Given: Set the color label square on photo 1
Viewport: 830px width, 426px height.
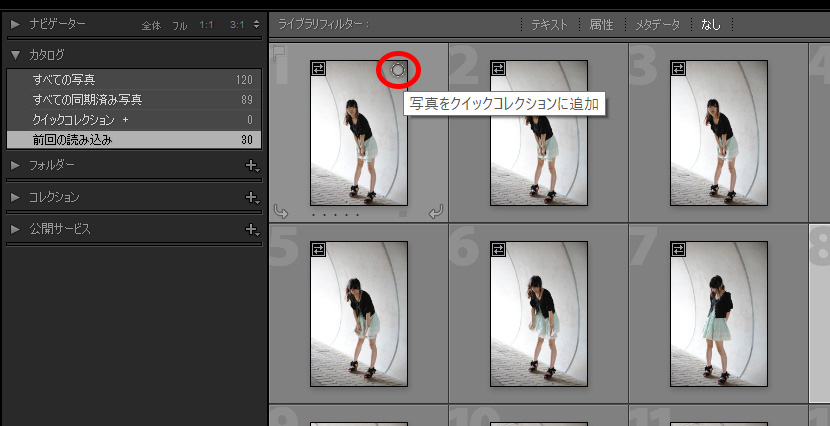Looking at the screenshot, I should [x=403, y=214].
